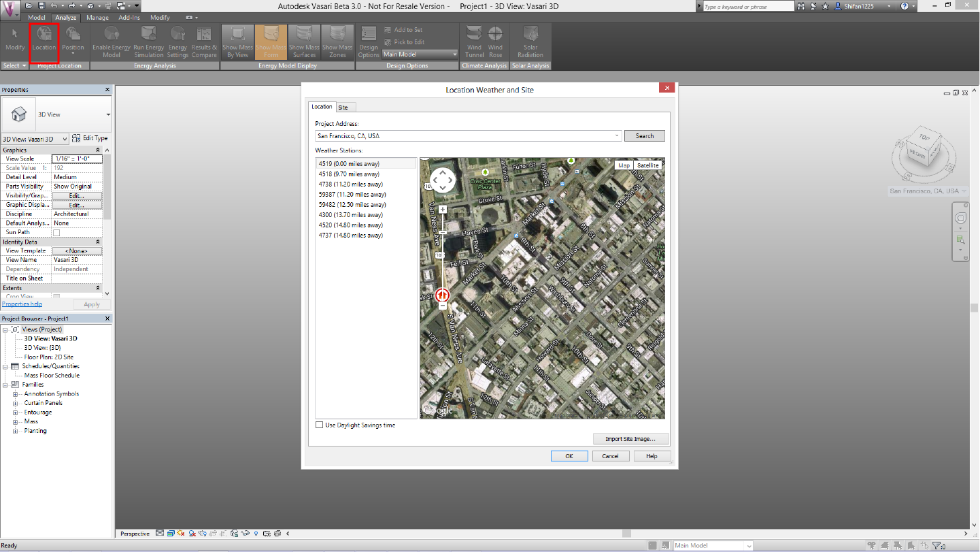The height and width of the screenshot is (552, 980).
Task: Open the Wind Rose tool
Action: click(x=496, y=42)
